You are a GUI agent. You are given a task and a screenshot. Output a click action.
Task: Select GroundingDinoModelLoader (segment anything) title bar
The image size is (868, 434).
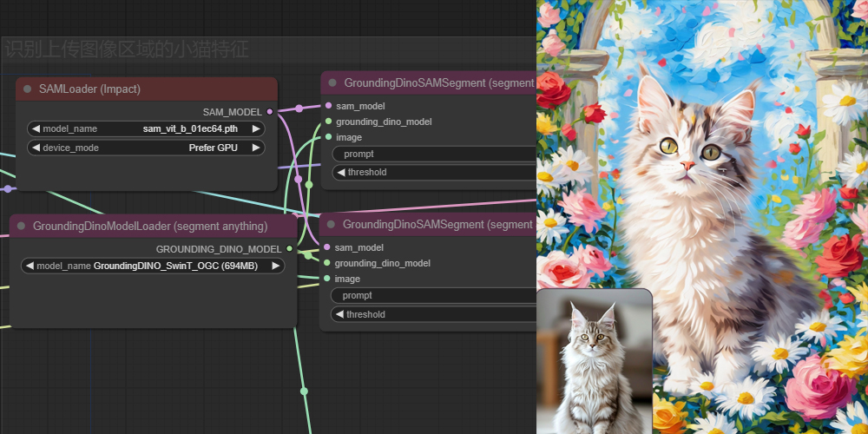coord(154,226)
